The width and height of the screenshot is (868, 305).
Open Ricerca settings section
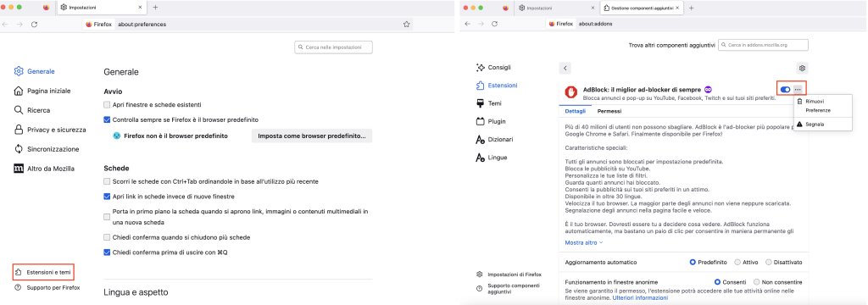pyautogui.click(x=31, y=110)
